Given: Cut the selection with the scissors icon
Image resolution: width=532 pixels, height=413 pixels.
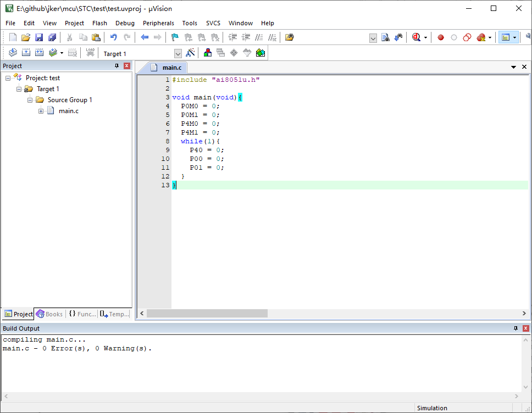Looking at the screenshot, I should 70,37.
